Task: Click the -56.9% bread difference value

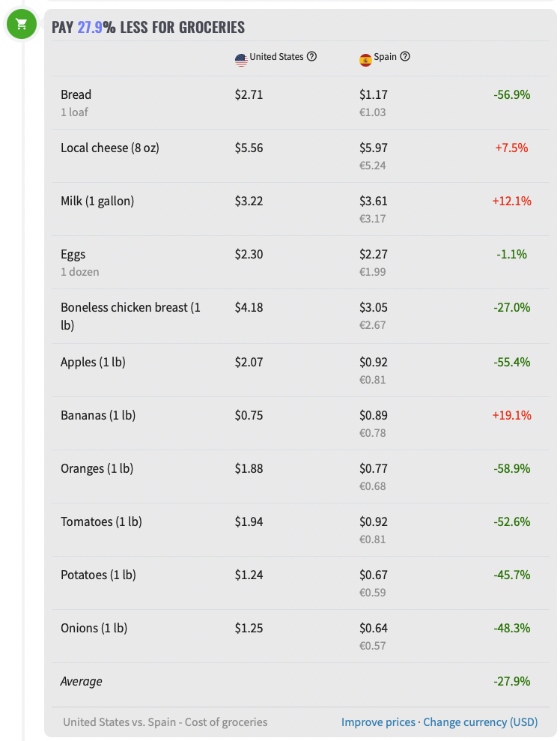Action: pyautogui.click(x=511, y=94)
